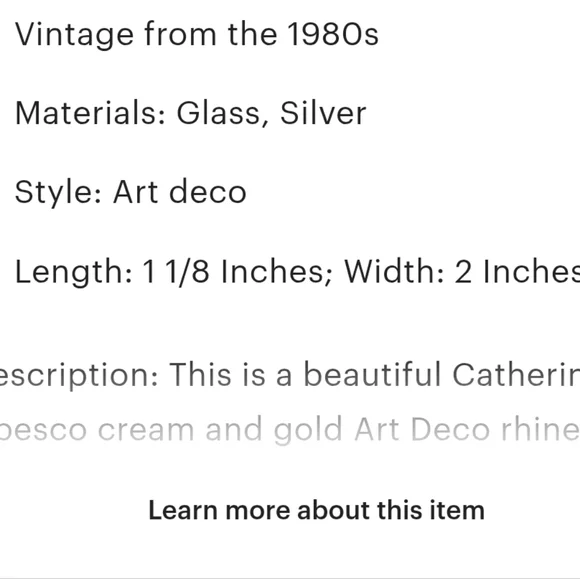580x579 pixels.
Task: Click the word 'beautiful' in description
Action: [x=372, y=374]
